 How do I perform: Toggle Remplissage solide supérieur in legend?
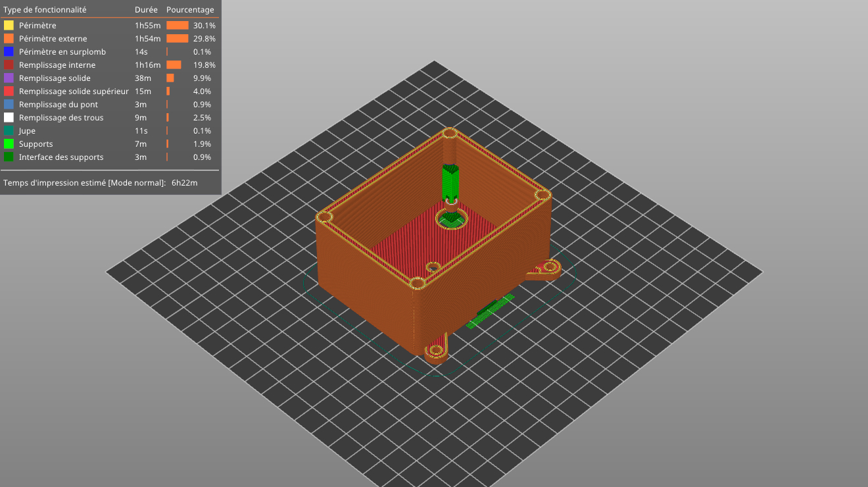point(74,91)
